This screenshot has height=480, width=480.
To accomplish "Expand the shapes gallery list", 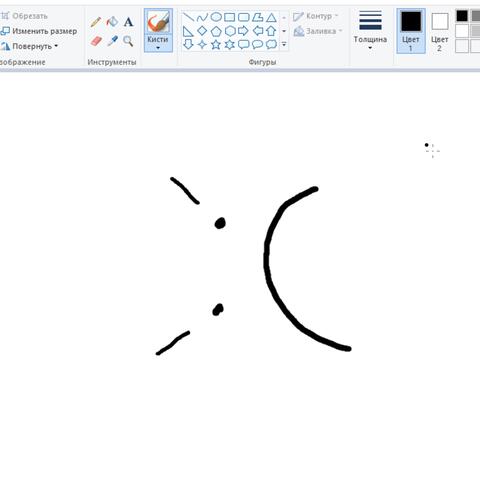I will 284,44.
